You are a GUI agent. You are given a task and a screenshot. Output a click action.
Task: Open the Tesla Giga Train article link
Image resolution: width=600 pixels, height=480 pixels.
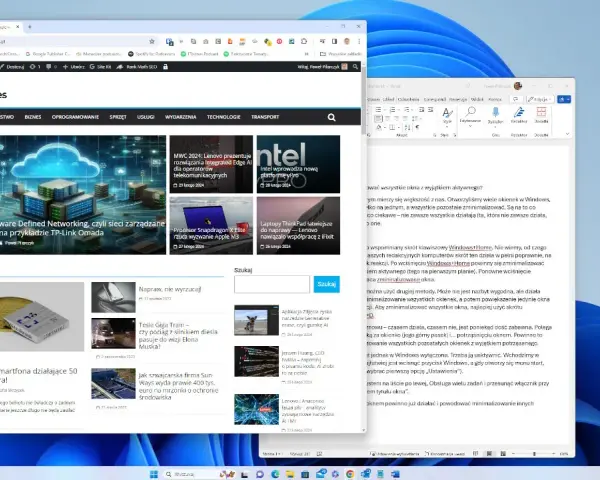(x=178, y=336)
